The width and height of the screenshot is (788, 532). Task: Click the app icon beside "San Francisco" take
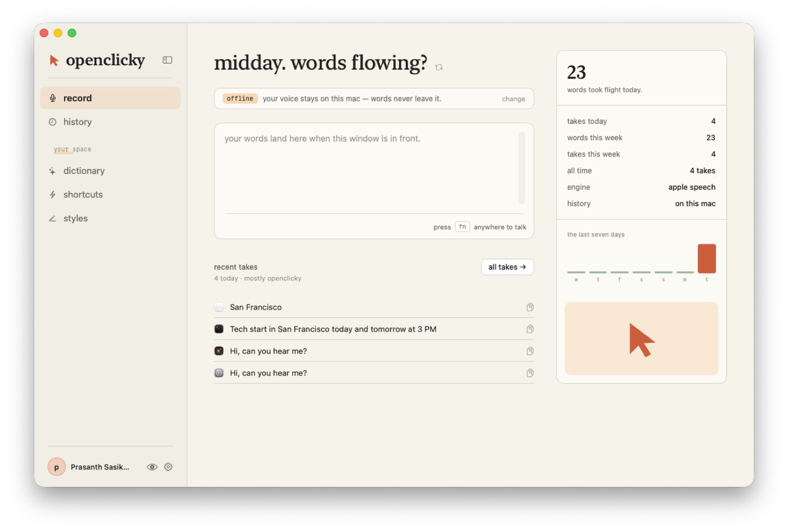click(x=219, y=307)
